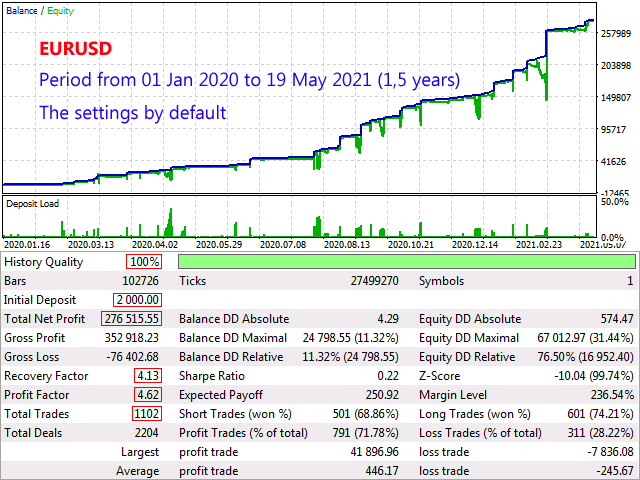
Task: Click the Margin Level value 236.54%
Action: point(612,395)
